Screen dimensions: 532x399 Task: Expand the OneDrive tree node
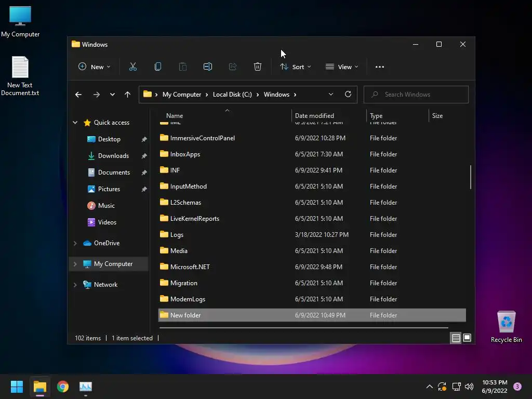click(x=75, y=243)
